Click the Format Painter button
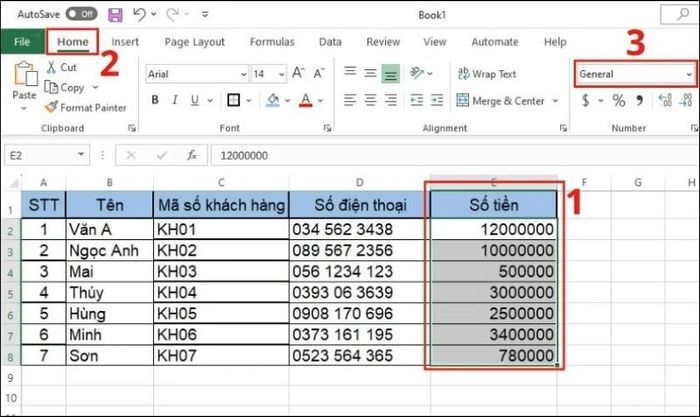Image resolution: width=700 pixels, height=417 pixels. (x=86, y=108)
